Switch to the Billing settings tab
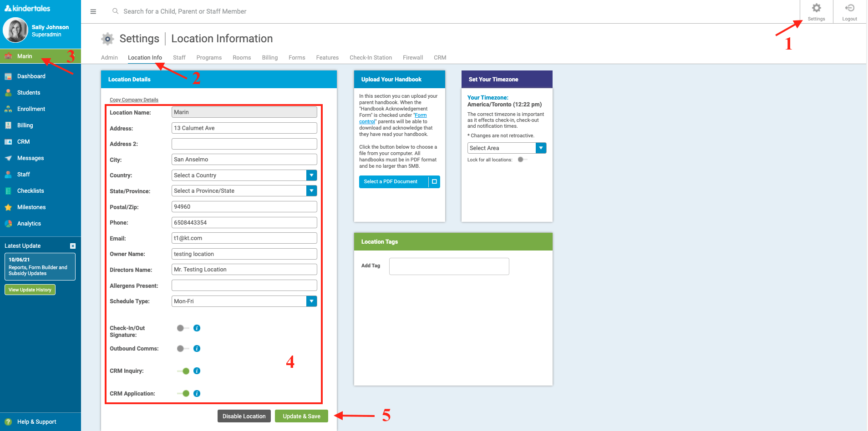The image size is (868, 431). coord(270,58)
